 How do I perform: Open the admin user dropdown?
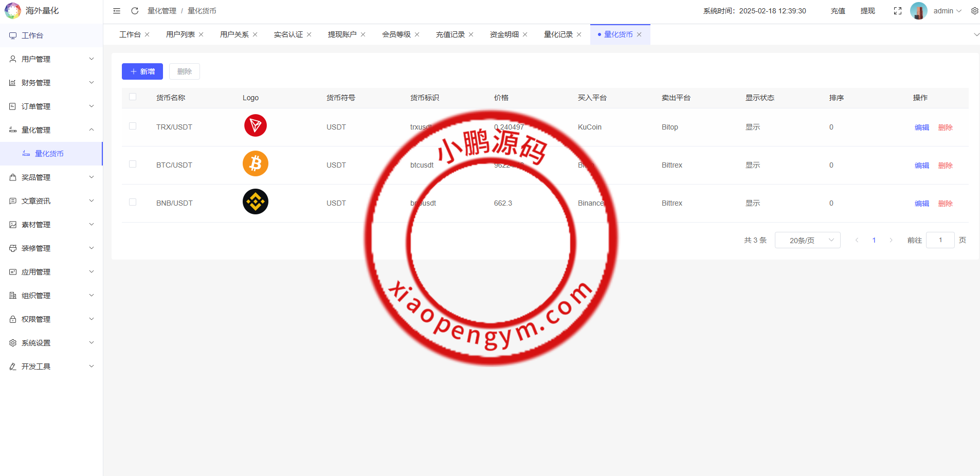(x=947, y=11)
